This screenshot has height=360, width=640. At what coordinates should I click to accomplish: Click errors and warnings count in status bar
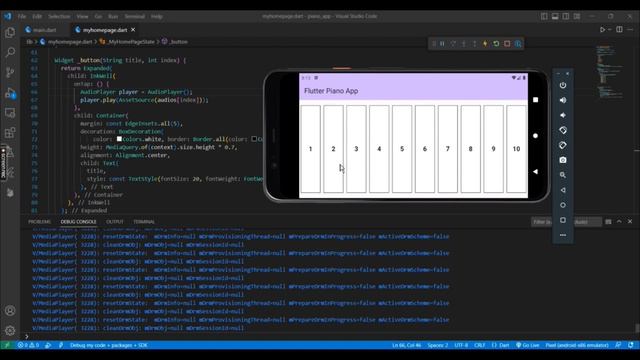(28, 345)
